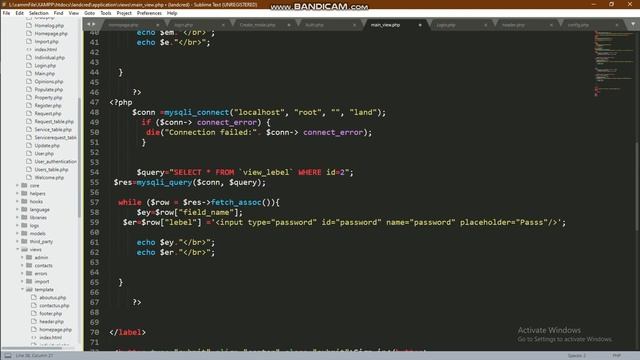This screenshot has width=640, height=360.
Task: Expand the language folder
Action: pos(17,209)
